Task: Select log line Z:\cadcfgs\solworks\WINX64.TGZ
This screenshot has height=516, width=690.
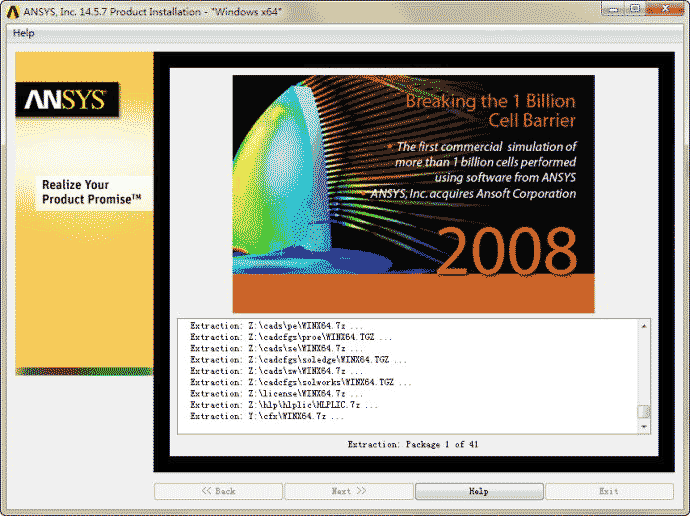Action: [301, 382]
